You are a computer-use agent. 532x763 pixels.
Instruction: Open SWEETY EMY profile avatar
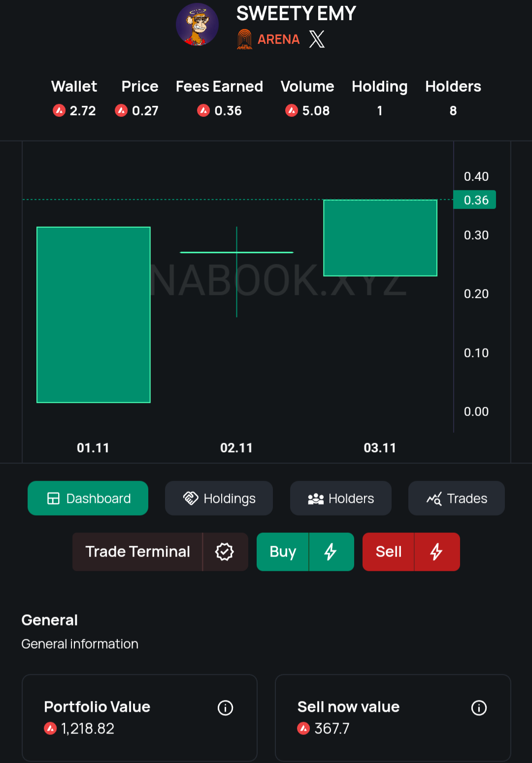[198, 25]
